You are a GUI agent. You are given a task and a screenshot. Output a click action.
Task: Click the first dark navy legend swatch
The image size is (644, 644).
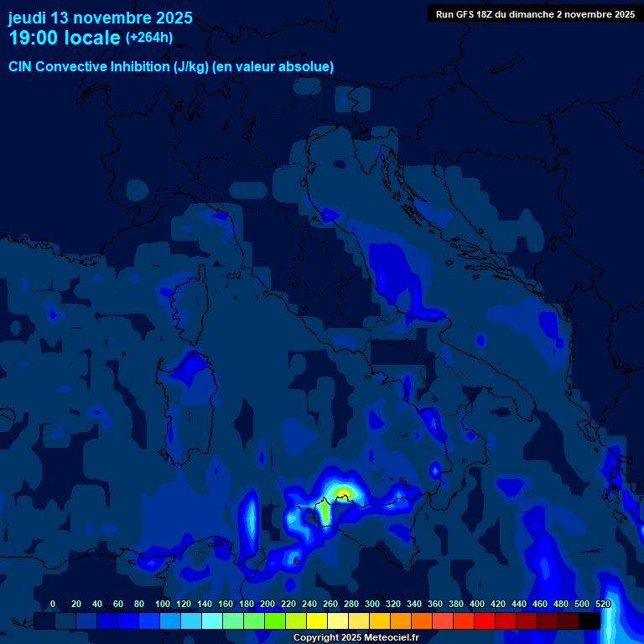(45, 621)
